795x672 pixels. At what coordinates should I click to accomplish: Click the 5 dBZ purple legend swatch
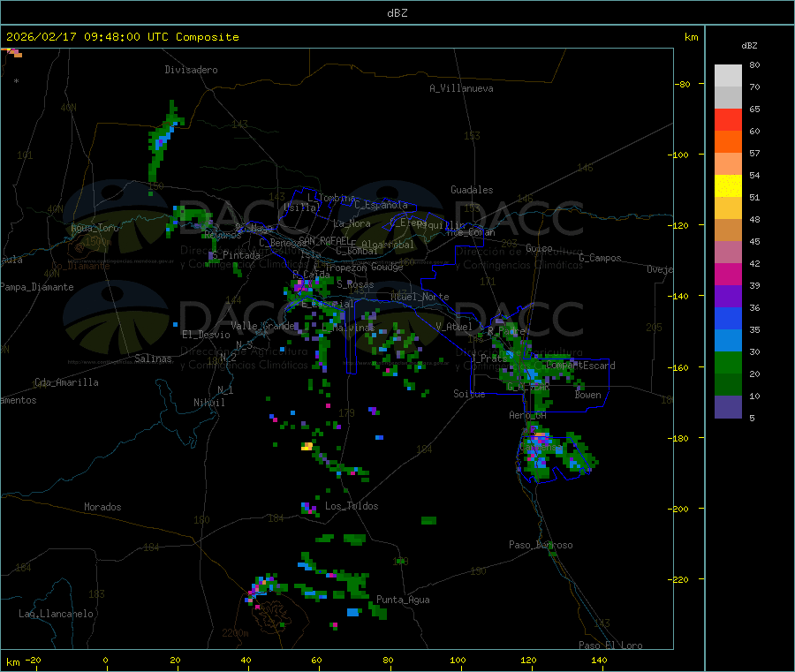pos(728,407)
